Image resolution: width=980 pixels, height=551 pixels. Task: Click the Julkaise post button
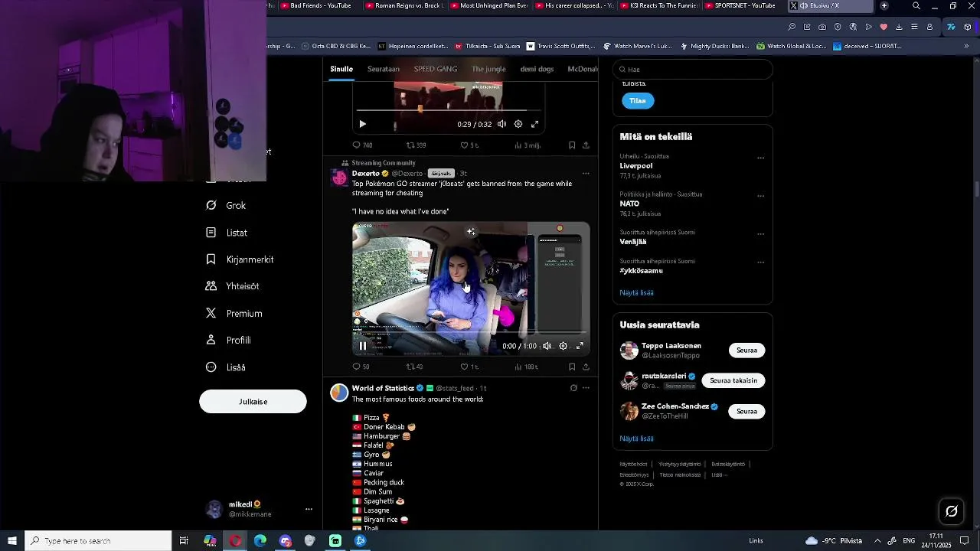[253, 401]
